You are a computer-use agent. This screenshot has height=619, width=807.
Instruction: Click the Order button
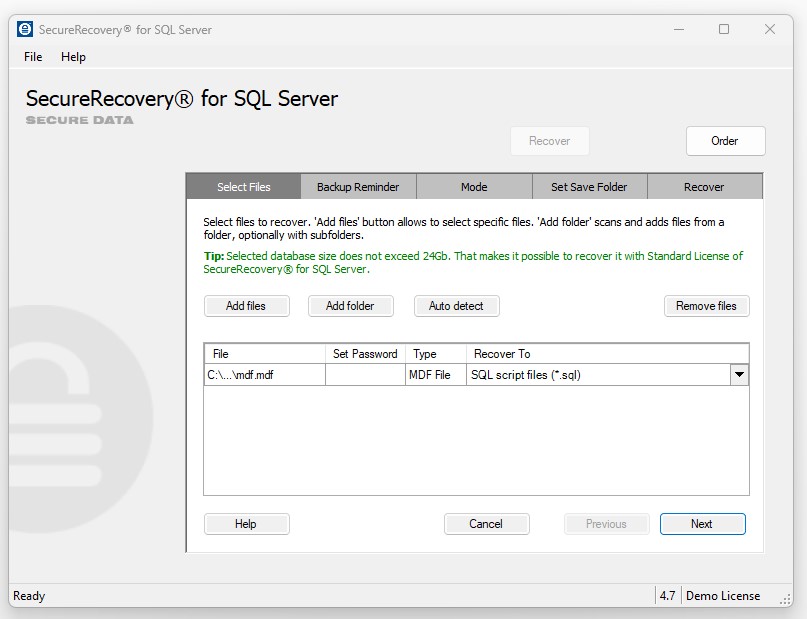click(725, 141)
